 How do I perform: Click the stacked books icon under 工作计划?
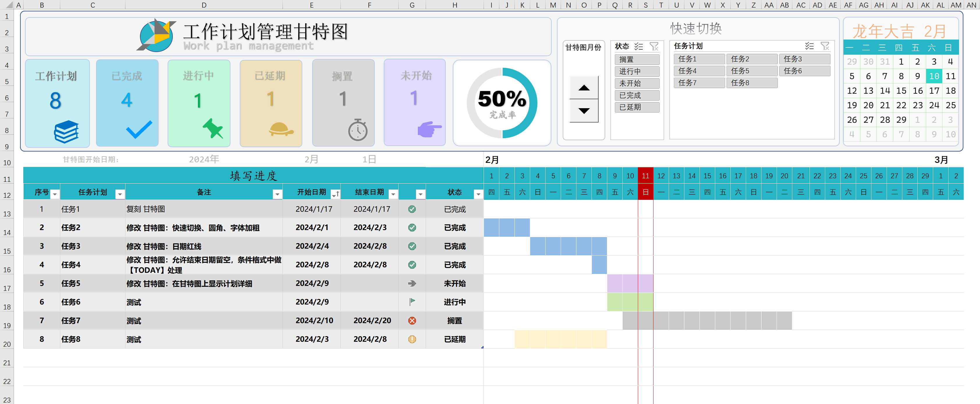[x=66, y=132]
